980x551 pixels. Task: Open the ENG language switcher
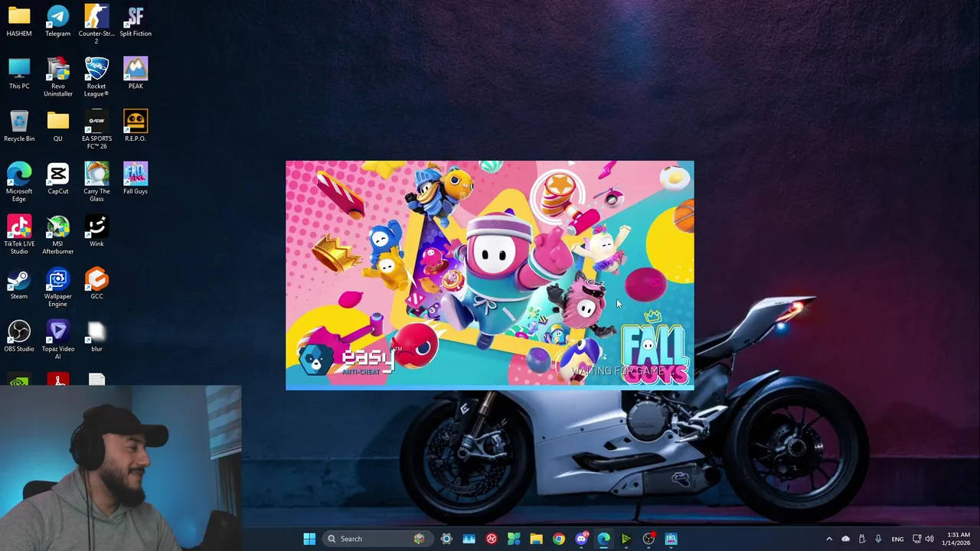click(x=897, y=539)
